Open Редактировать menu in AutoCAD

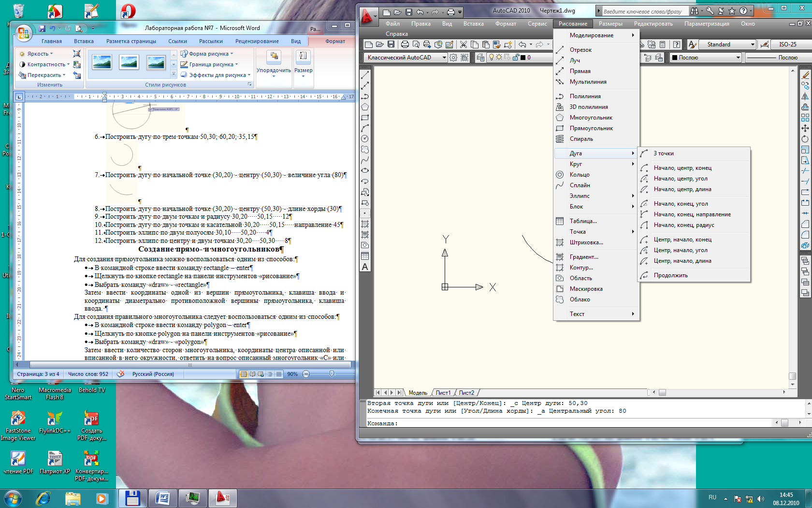(x=653, y=24)
